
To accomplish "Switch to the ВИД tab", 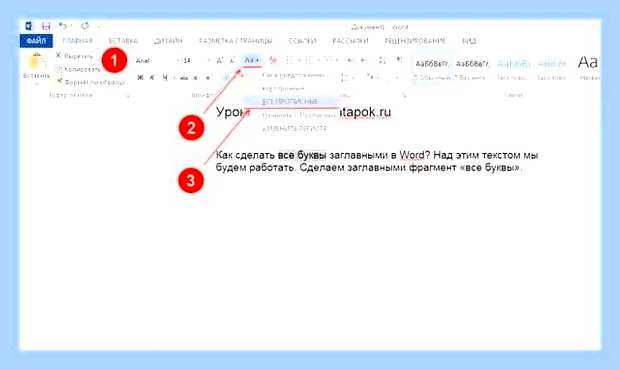I will pos(469,41).
